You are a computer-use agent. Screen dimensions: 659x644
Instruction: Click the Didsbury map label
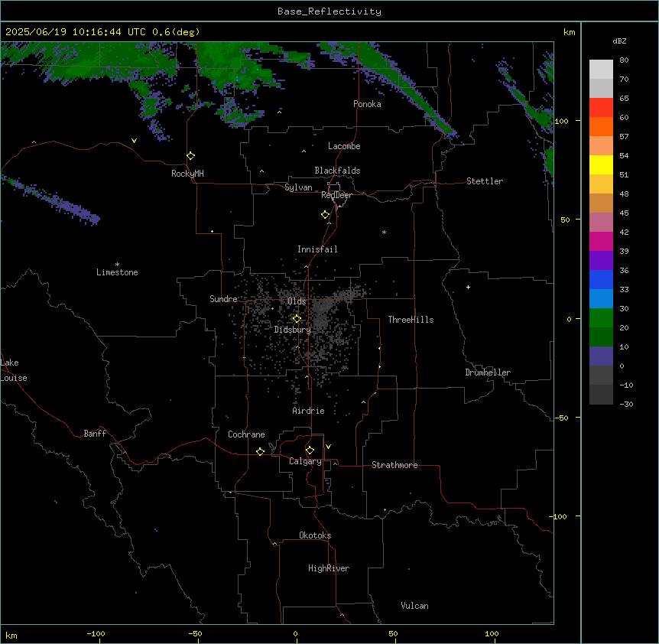293,330
